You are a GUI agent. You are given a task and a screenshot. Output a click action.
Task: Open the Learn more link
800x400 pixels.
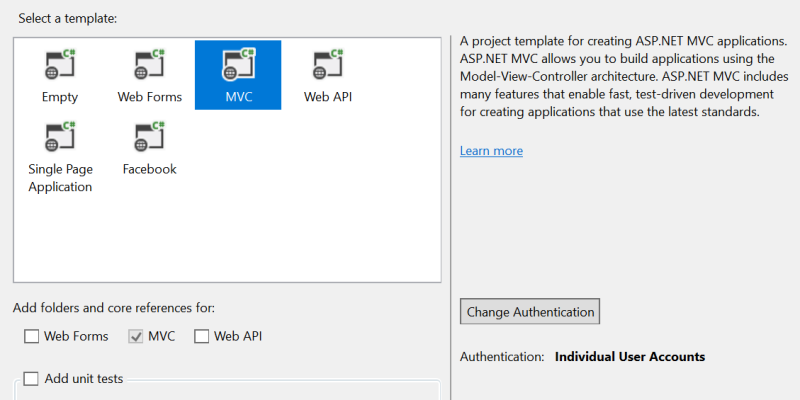491,151
